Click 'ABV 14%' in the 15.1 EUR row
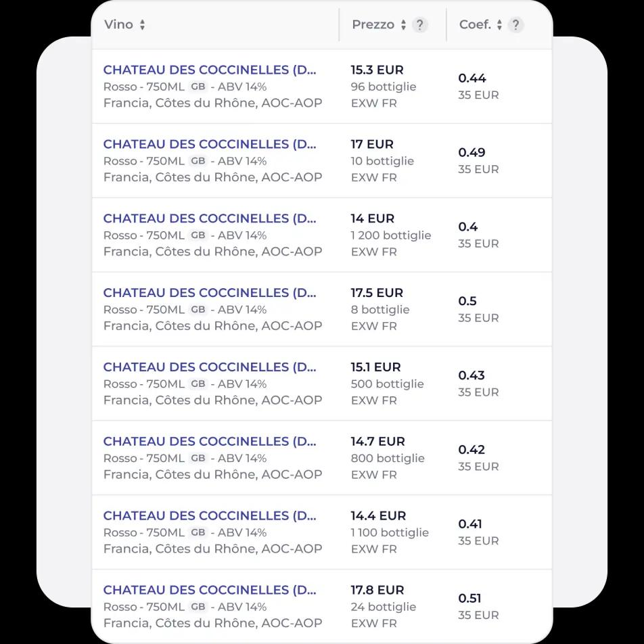The width and height of the screenshot is (644, 644). click(242, 384)
